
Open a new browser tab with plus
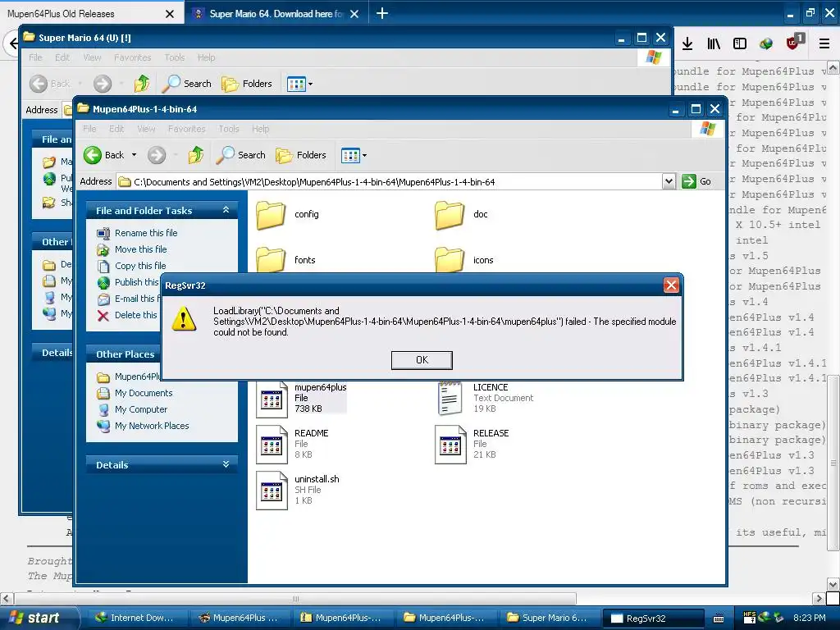coord(382,13)
